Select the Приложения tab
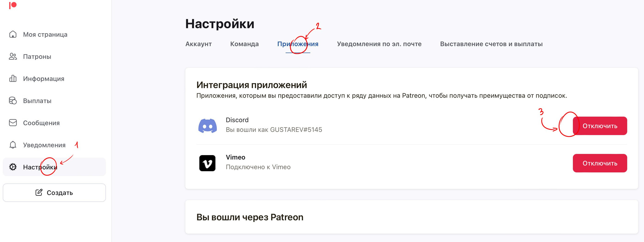The height and width of the screenshot is (242, 644). click(x=298, y=44)
